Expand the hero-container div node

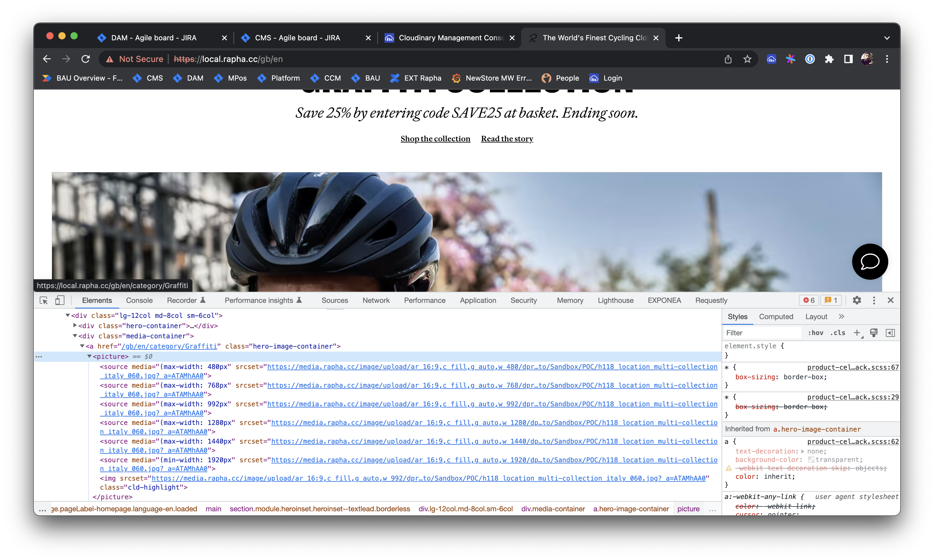(75, 325)
